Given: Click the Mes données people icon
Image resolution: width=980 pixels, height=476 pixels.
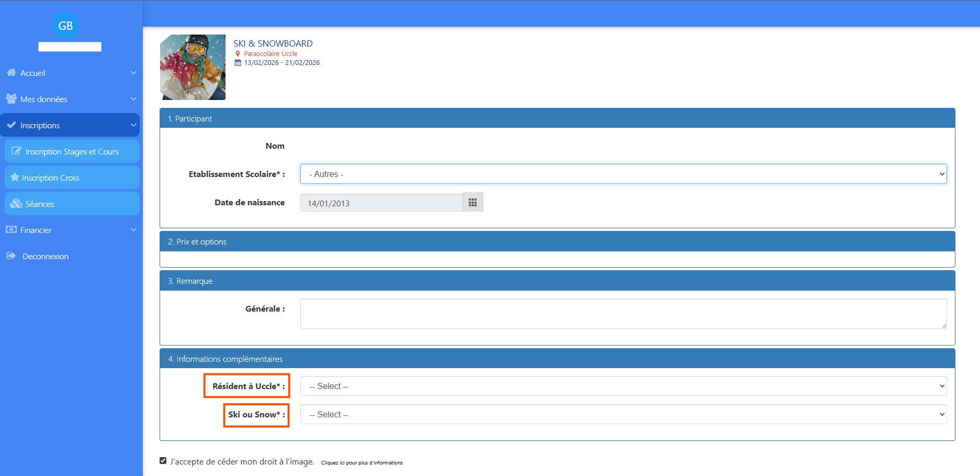Looking at the screenshot, I should (x=11, y=99).
